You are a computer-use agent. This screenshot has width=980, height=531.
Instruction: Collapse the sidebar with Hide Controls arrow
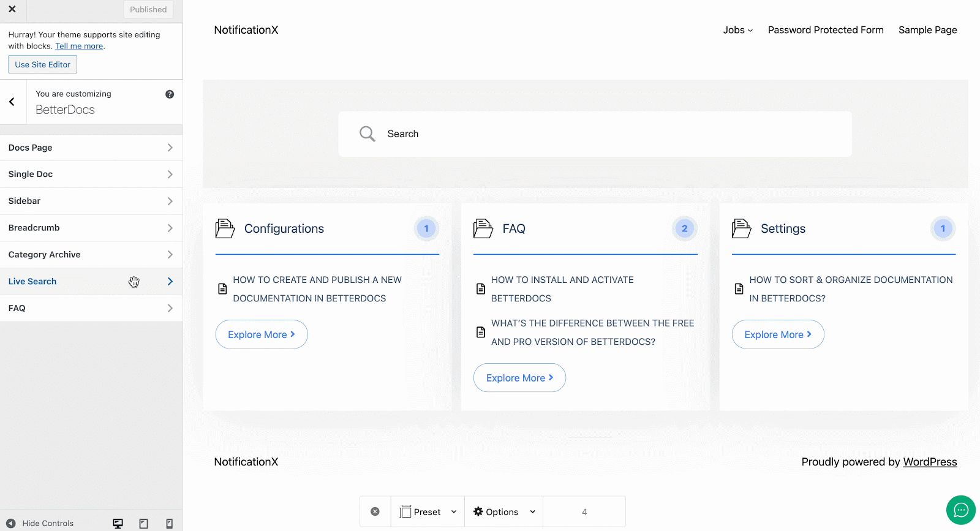[11, 524]
